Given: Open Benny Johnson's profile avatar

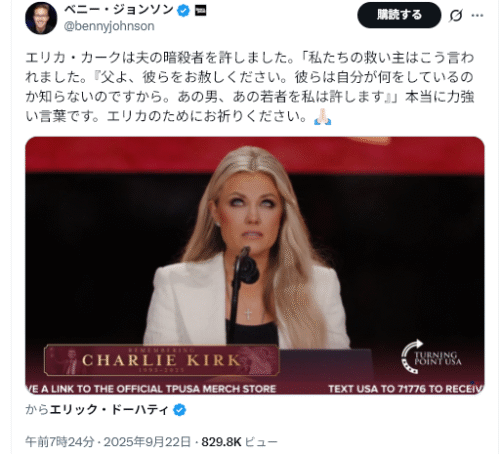Looking at the screenshot, I should 41,18.
